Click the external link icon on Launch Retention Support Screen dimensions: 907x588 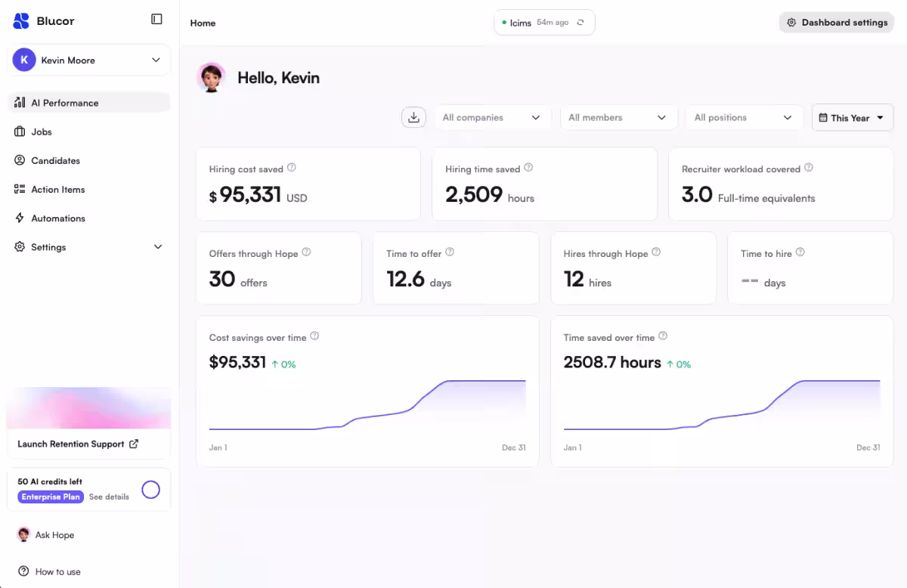[134, 444]
